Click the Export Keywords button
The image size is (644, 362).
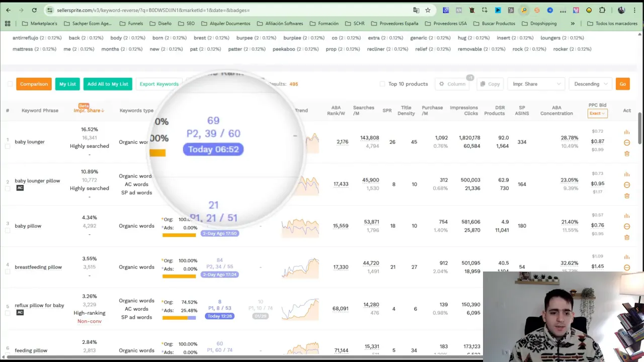pos(159,84)
